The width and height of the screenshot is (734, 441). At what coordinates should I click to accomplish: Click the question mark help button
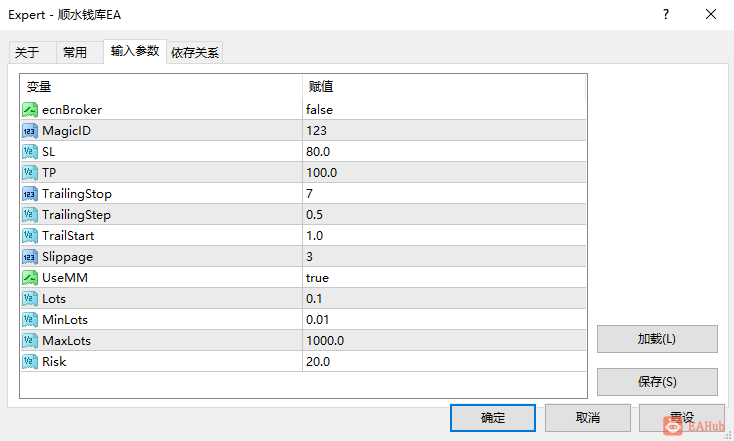[666, 15]
